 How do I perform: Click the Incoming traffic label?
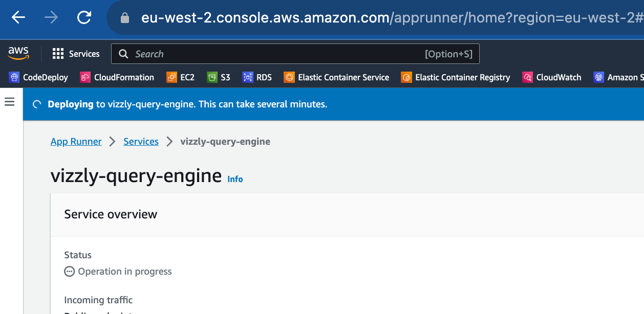(x=98, y=300)
